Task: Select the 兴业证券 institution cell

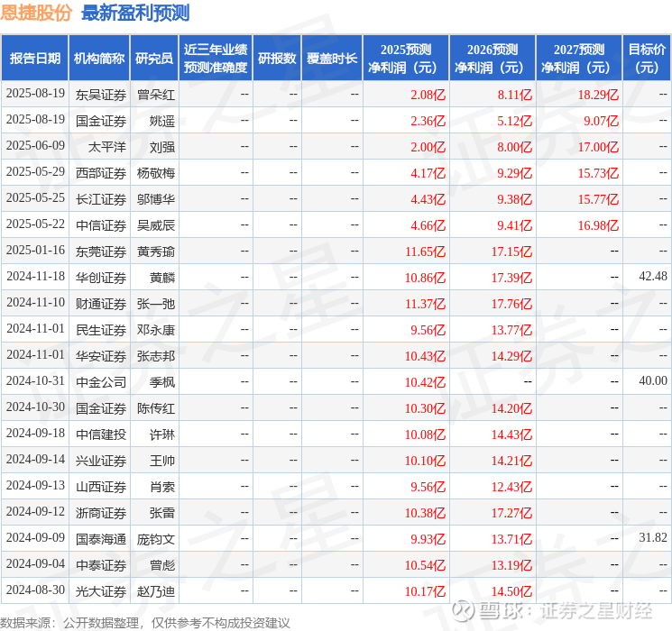Action: (101, 461)
